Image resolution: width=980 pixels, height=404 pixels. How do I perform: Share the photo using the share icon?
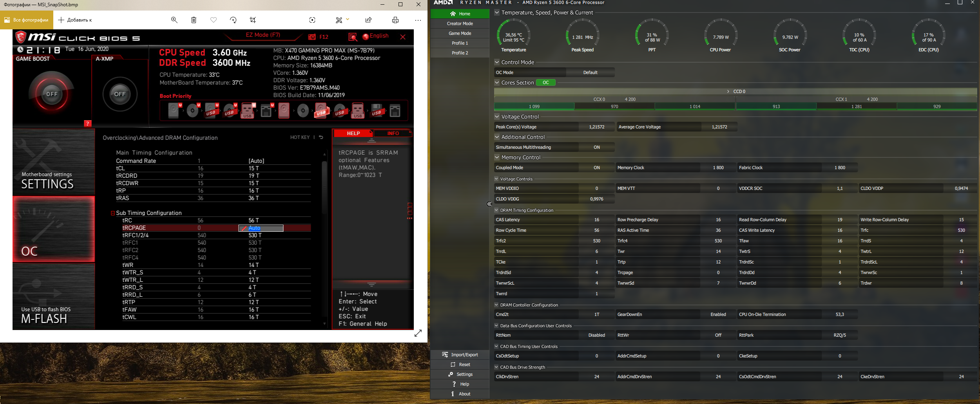coord(368,20)
